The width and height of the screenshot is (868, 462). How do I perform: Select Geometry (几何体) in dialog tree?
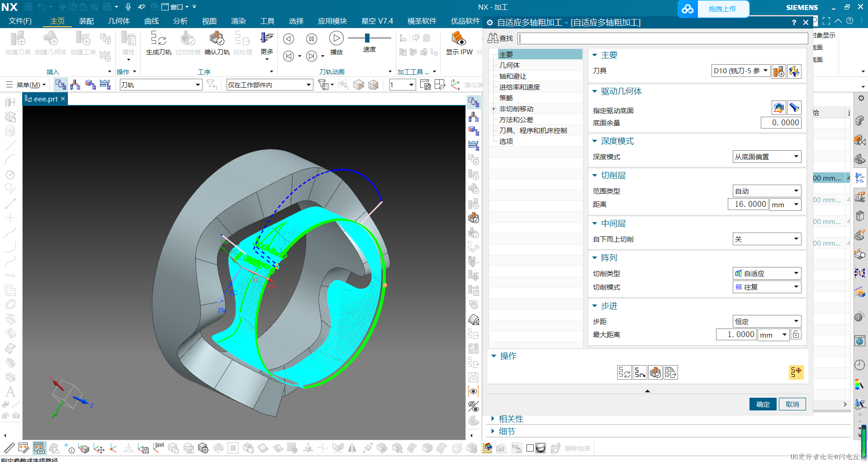click(509, 66)
